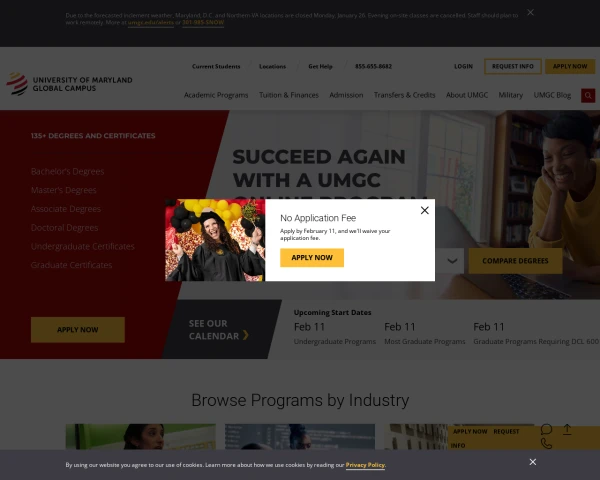
Task: Open the Tuition & Finances menu
Action: (289, 95)
